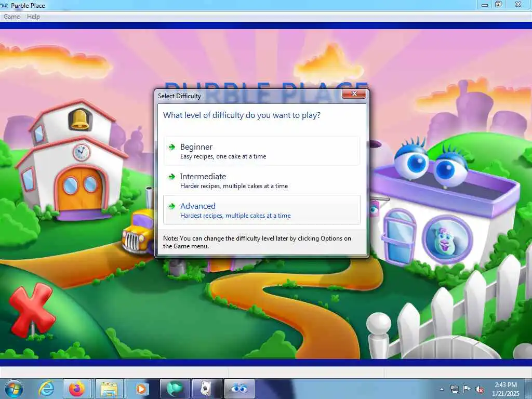The height and width of the screenshot is (399, 532).
Task: Close the Select Difficulty dialog
Action: coord(354,94)
